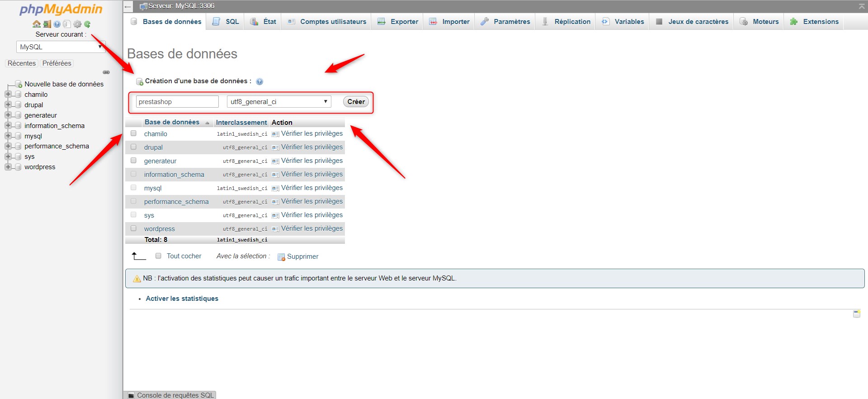Tick the wordpress row checkbox

(133, 228)
